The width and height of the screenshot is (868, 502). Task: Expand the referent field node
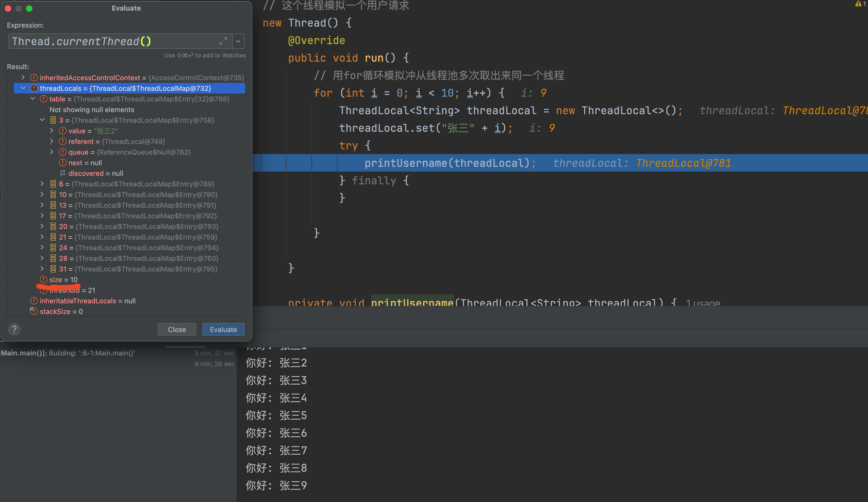pos(52,141)
